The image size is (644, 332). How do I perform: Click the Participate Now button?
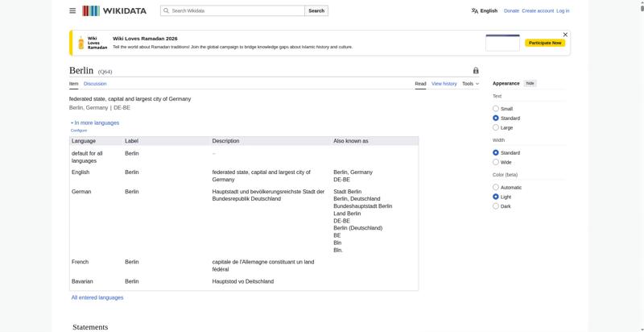point(545,43)
